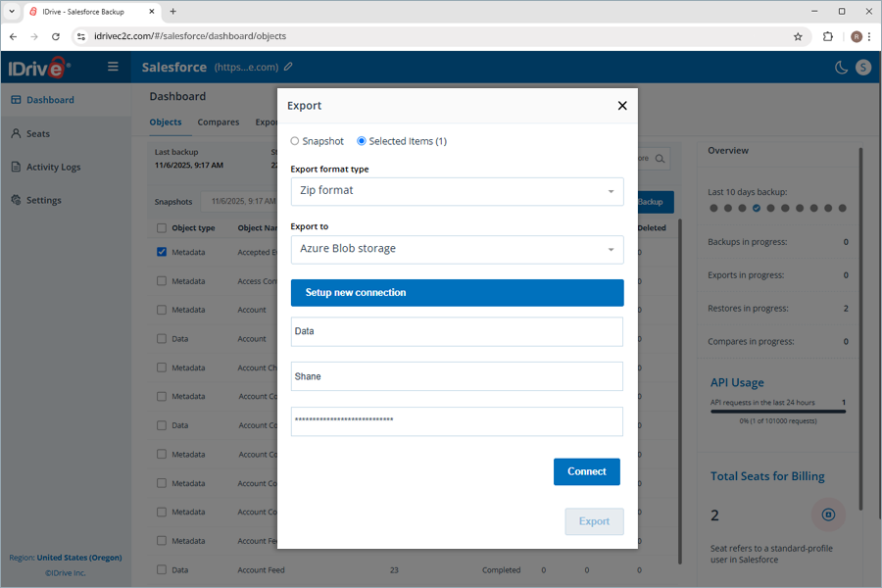The width and height of the screenshot is (882, 588).
Task: Toggle dark mode moon icon
Action: 841,68
